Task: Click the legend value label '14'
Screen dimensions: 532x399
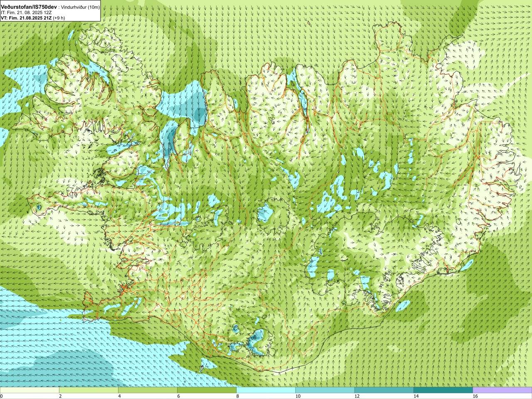Action: pos(416,396)
